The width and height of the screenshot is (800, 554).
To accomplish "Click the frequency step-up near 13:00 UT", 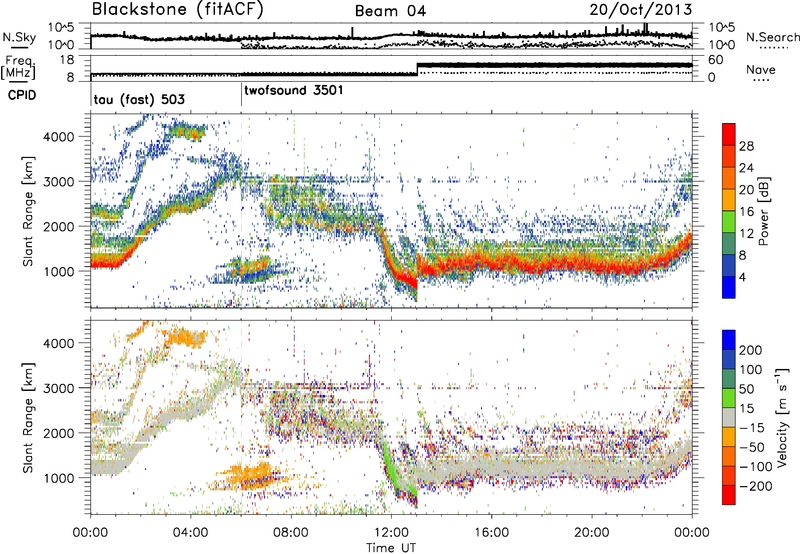I will point(417,69).
